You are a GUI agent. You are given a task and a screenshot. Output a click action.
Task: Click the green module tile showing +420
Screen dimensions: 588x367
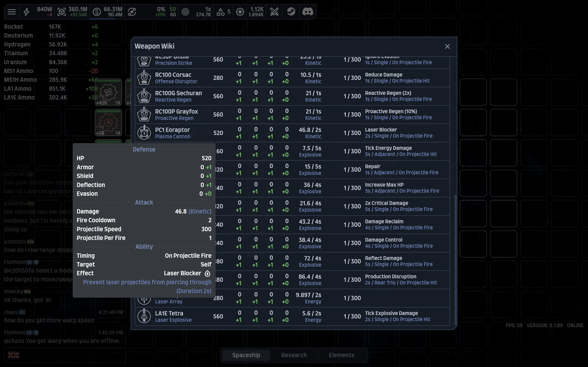pos(108,92)
